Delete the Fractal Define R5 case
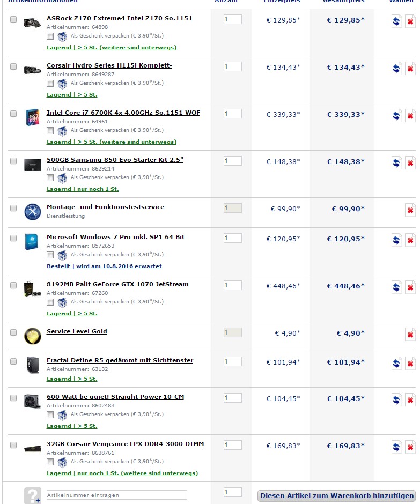Viewport: 420px width, 504px height. click(x=410, y=364)
